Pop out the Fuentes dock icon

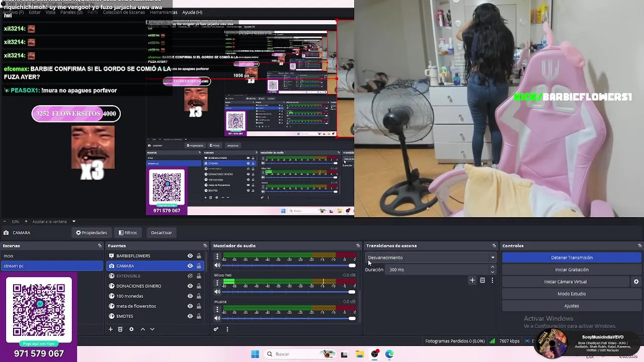coord(205,246)
